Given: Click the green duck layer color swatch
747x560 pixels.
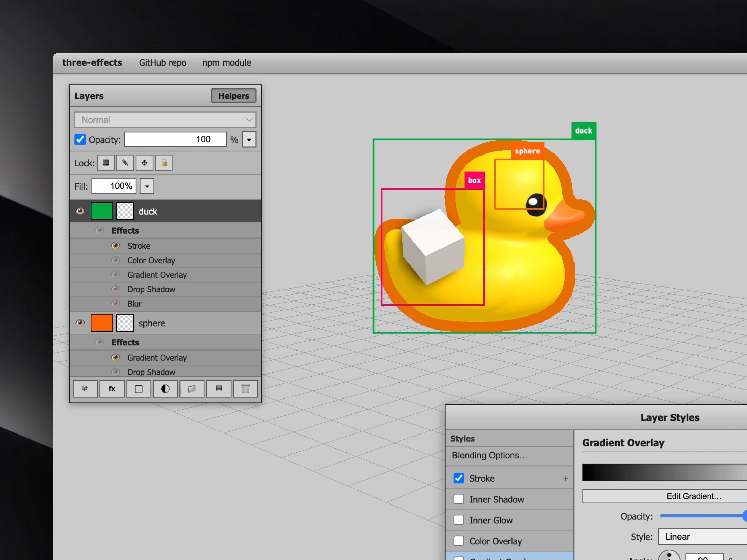Looking at the screenshot, I should [x=102, y=211].
